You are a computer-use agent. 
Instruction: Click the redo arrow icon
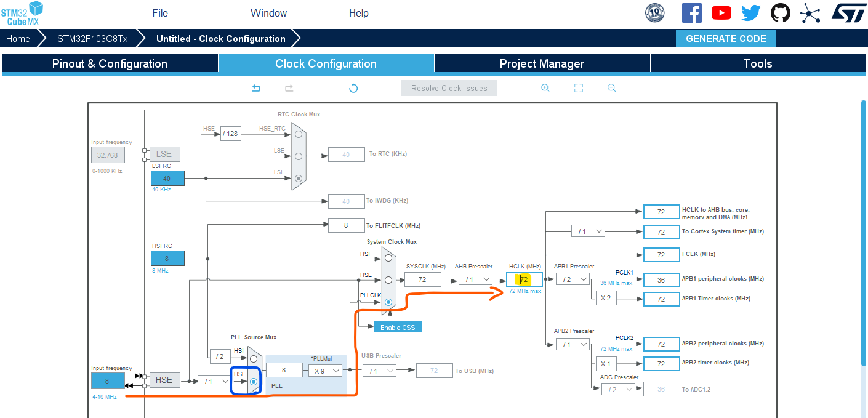(x=289, y=88)
